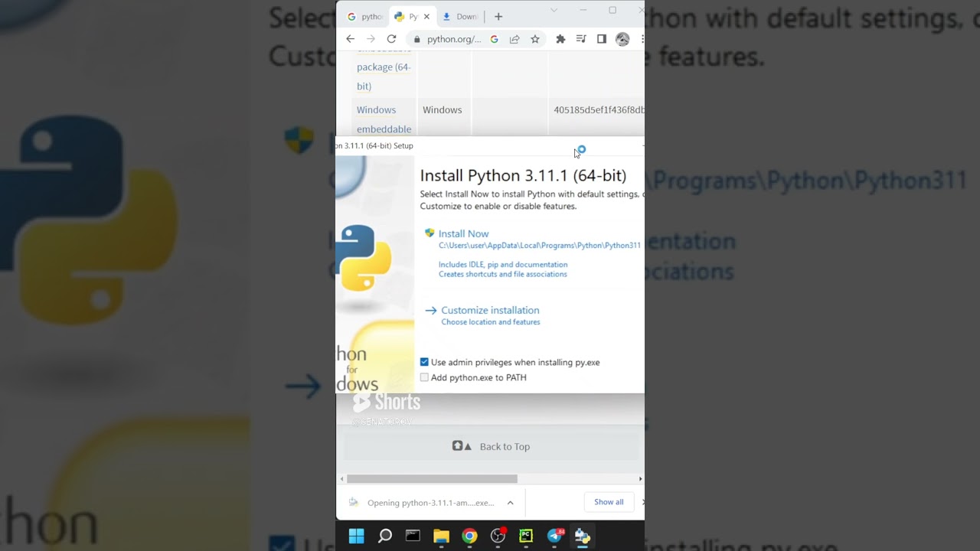
Task: Go back with Chrome's back arrow
Action: (351, 39)
